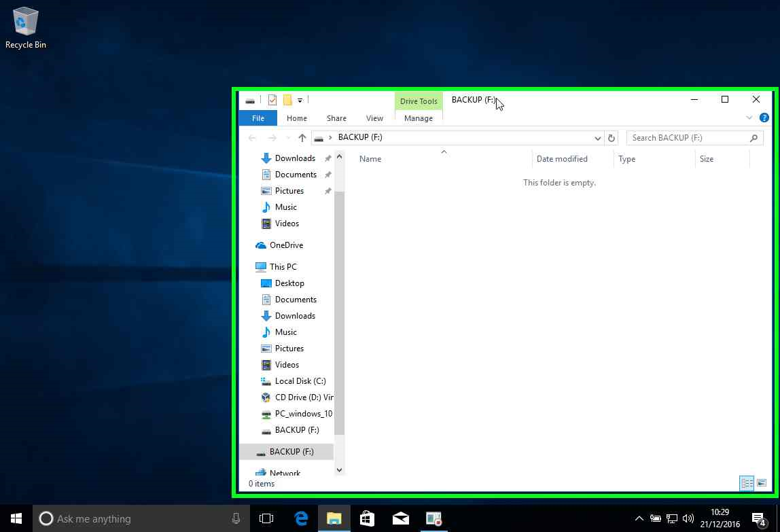The height and width of the screenshot is (532, 780).
Task: Select This PC in the navigation pane
Action: tap(283, 267)
